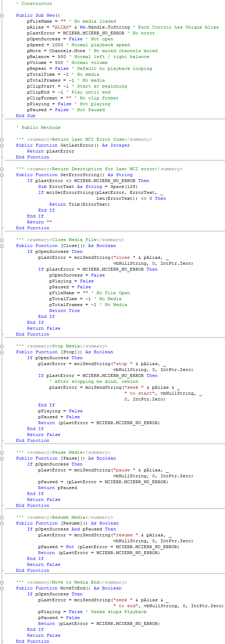Viewport: 225px width, 644px height.
Task: Collapse the [Stop]() function block
Action: (x=2, y=352)
